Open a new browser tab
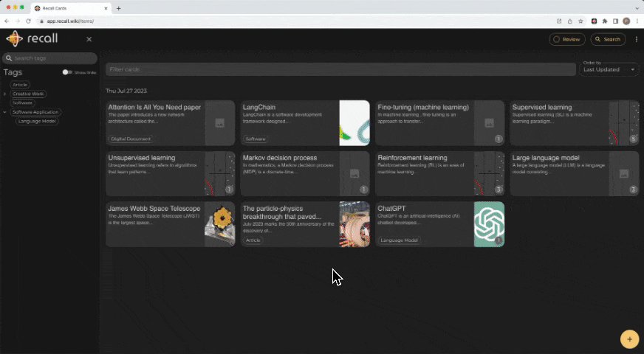 pos(119,7)
